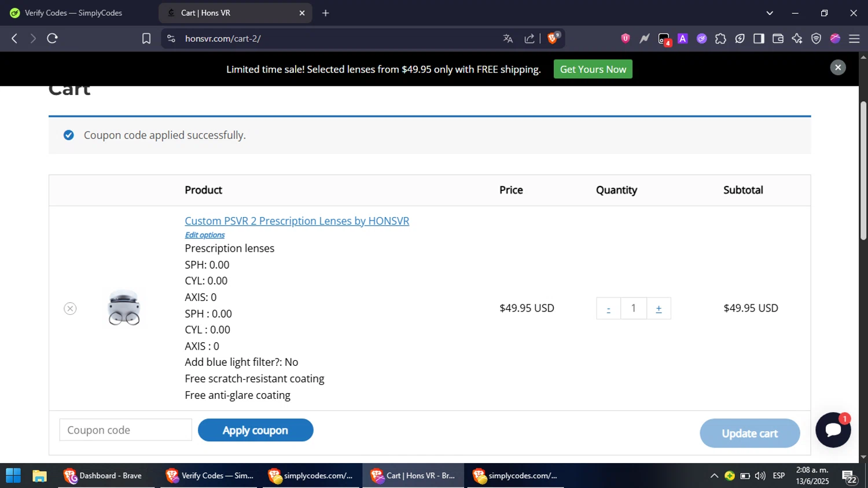The image size is (868, 488).
Task: Click the Update cart button
Action: coord(749,434)
